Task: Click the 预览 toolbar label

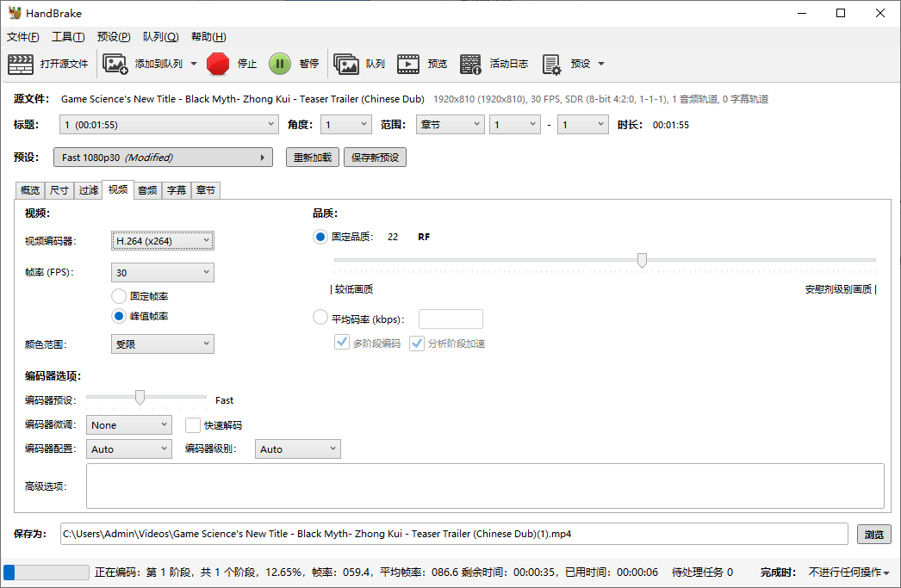Action: coord(438,64)
